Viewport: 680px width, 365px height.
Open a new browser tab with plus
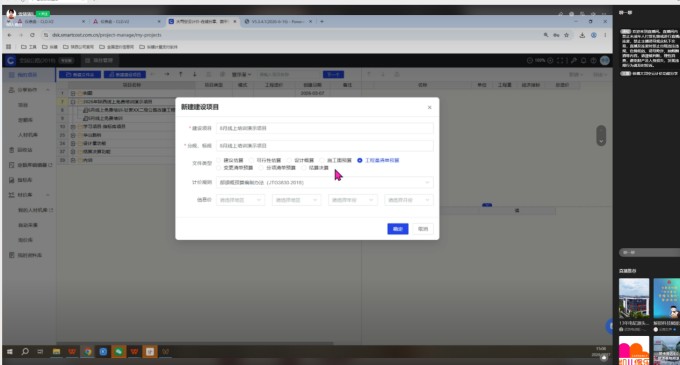(322, 21)
